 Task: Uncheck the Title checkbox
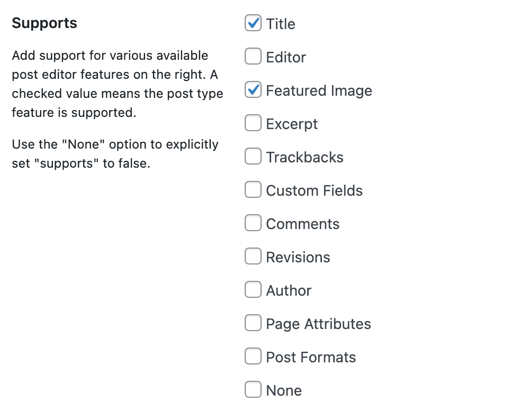click(253, 23)
